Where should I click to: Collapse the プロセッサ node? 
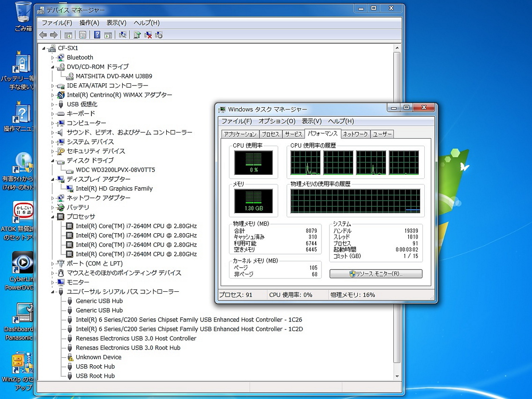pyautogui.click(x=52, y=217)
